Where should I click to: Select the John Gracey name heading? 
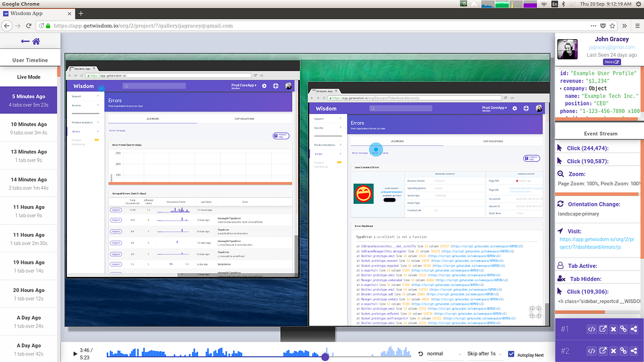point(611,39)
